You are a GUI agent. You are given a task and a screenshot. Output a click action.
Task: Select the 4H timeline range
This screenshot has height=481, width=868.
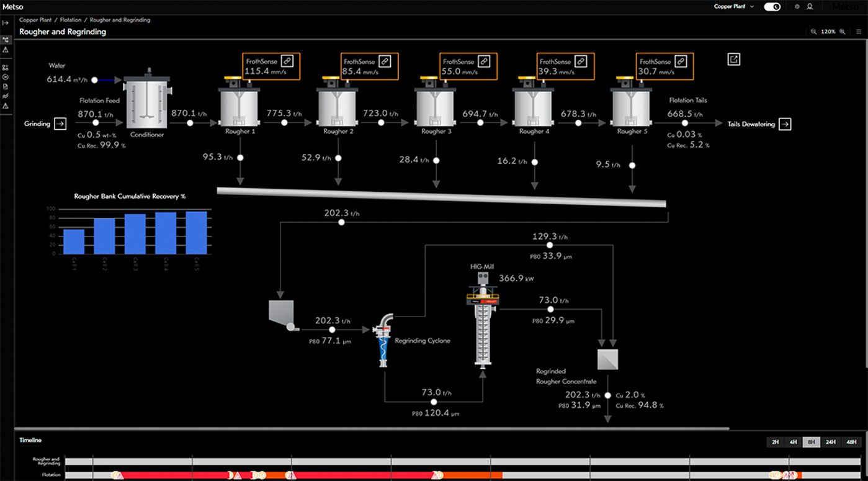(793, 442)
